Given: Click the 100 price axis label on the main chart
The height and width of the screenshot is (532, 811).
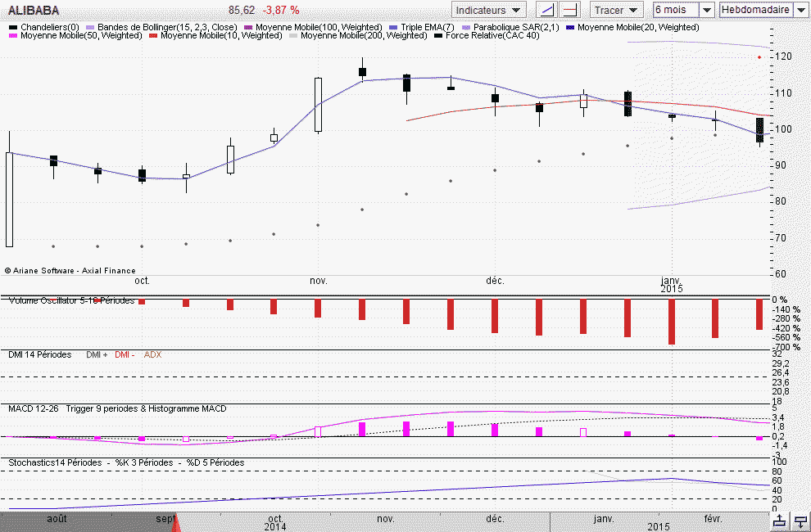Looking at the screenshot, I should point(784,129).
